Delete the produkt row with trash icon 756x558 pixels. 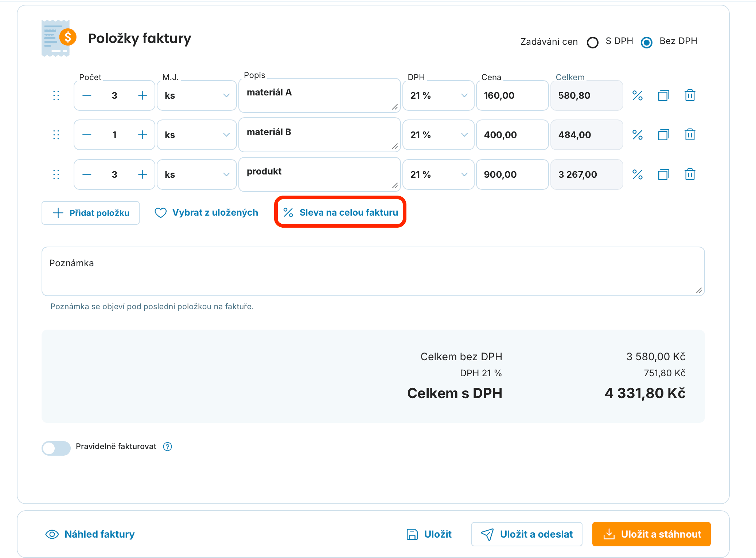[690, 174]
